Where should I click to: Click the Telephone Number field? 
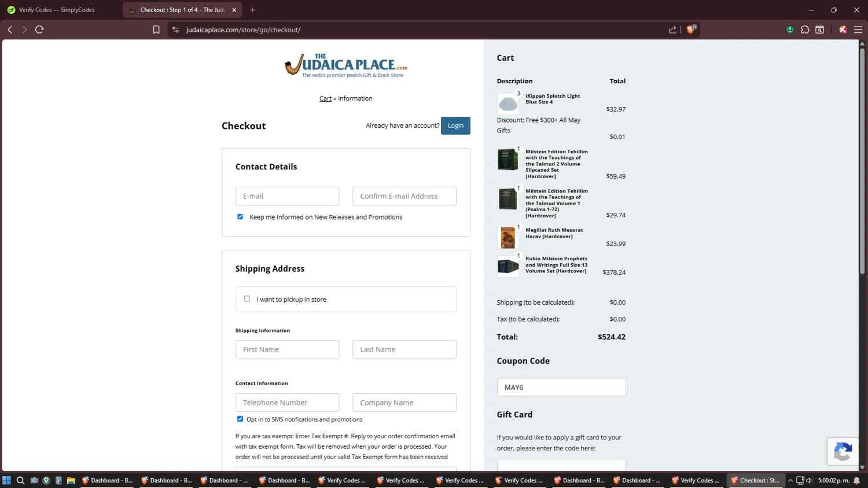click(287, 402)
